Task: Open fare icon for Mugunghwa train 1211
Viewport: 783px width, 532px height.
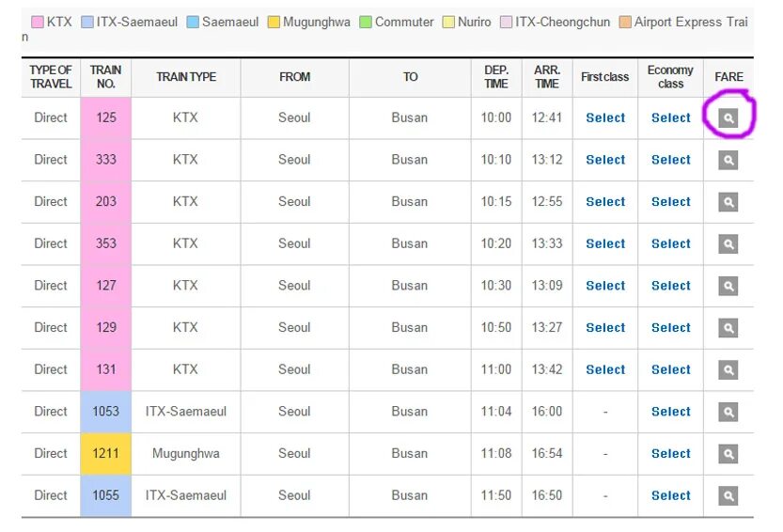Action: pos(728,454)
